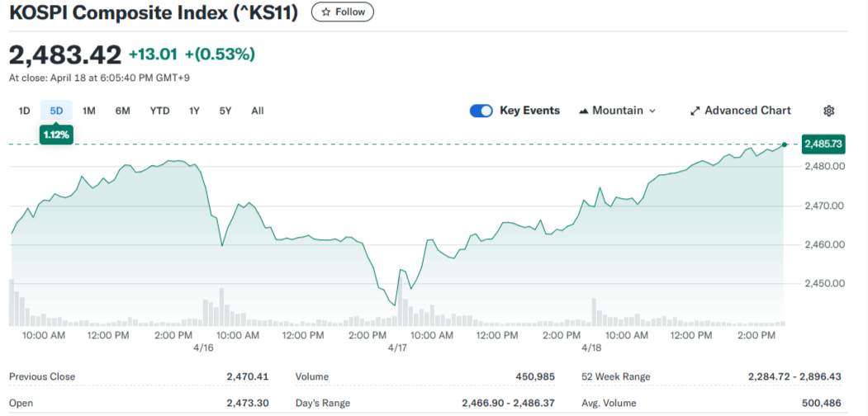The image size is (868, 416).
Task: Click the 4/16 date label
Action: pyautogui.click(x=204, y=348)
